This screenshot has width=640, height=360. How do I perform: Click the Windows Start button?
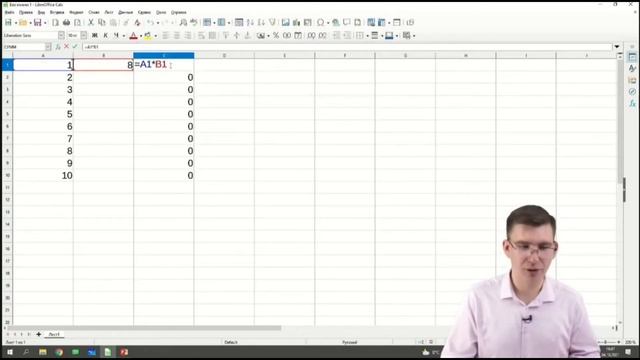10,352
